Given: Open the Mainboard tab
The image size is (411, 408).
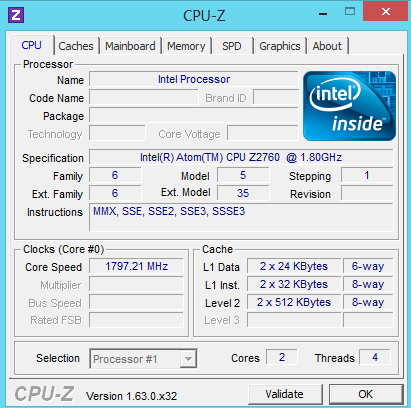Looking at the screenshot, I should coord(130,46).
